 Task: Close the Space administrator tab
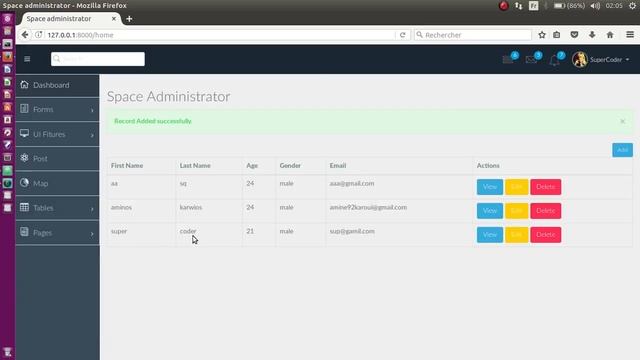[114, 19]
